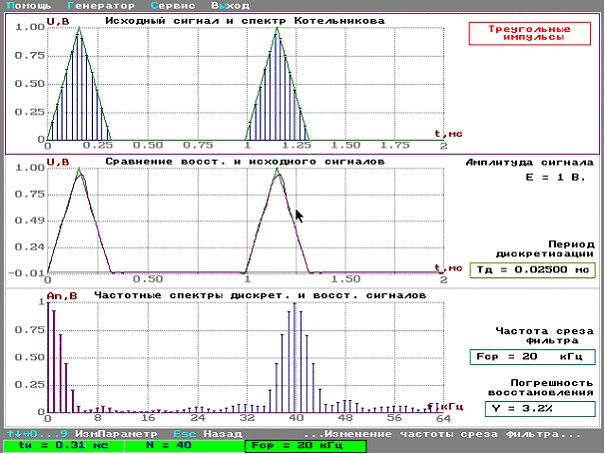The height and width of the screenshot is (454, 605).
Task: Select the Fср = 20 кГц cutoff field
Action: coord(533,357)
